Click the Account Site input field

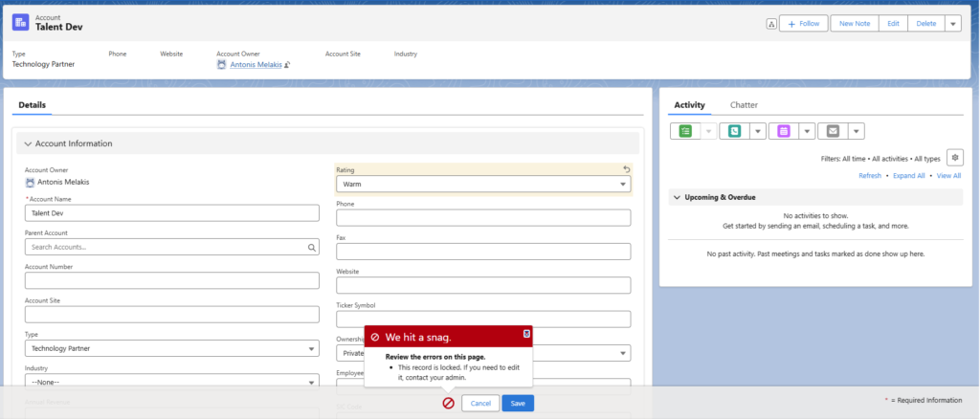coord(172,315)
